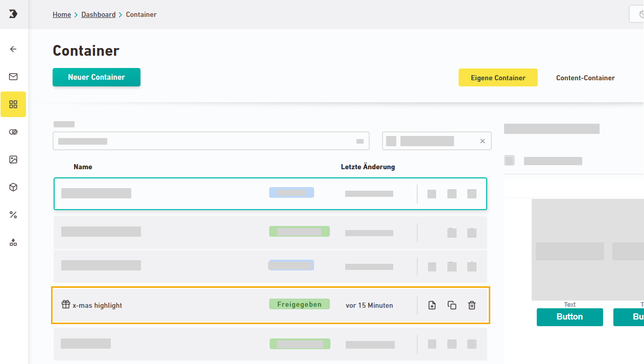Click the Letzte Änderung column header
The image size is (644, 364).
point(368,167)
